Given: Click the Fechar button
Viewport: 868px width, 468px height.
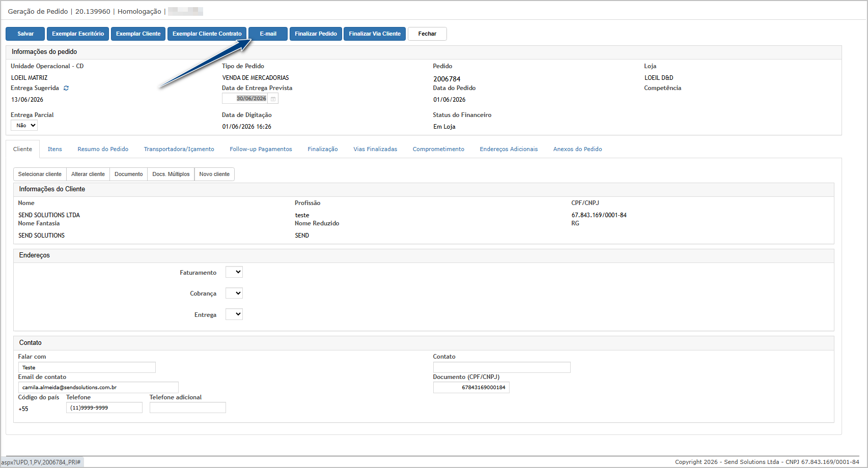Looking at the screenshot, I should [427, 34].
